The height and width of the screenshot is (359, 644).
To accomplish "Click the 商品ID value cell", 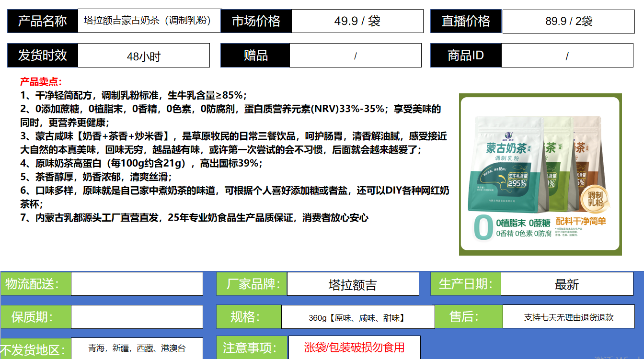I will [567, 56].
